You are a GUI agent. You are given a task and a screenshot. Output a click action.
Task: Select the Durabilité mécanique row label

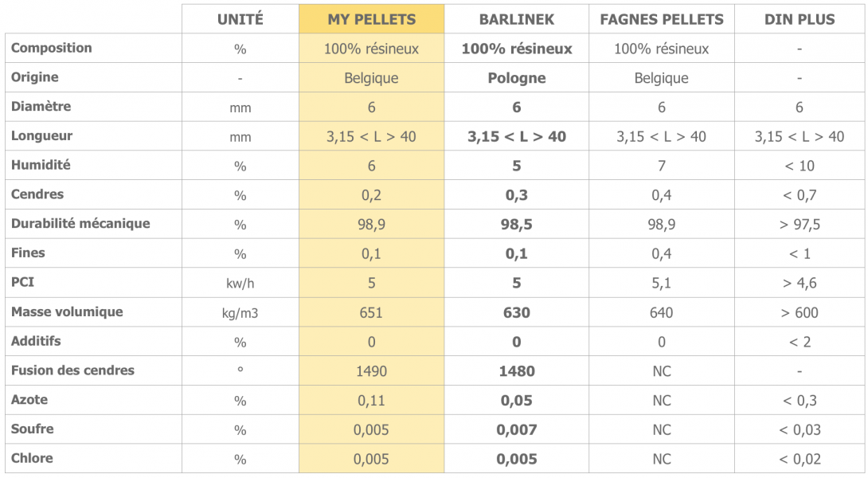(80, 223)
